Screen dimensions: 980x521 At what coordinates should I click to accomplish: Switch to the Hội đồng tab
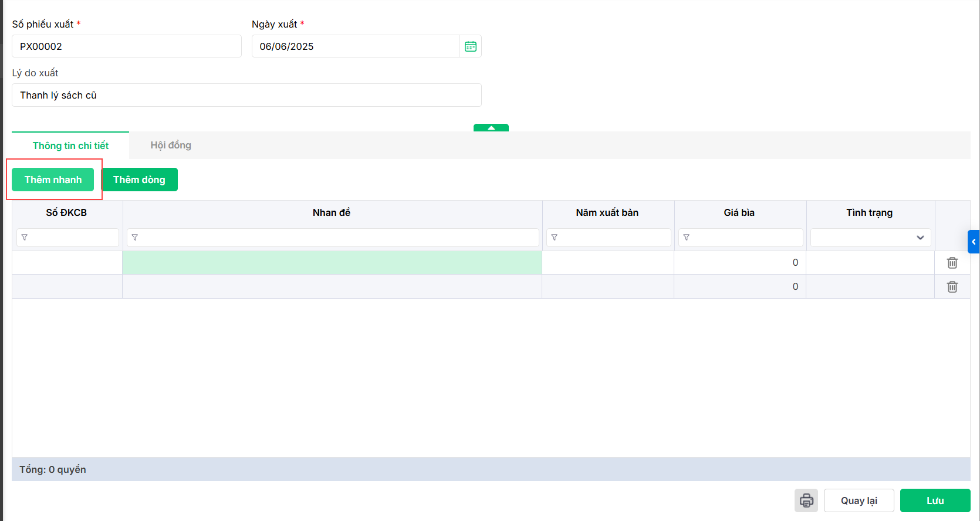point(171,145)
